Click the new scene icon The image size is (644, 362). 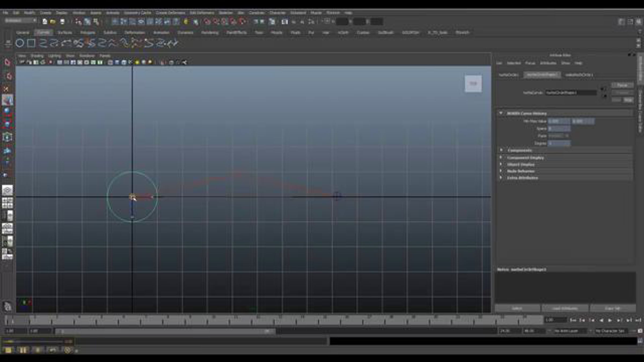pos(45,21)
